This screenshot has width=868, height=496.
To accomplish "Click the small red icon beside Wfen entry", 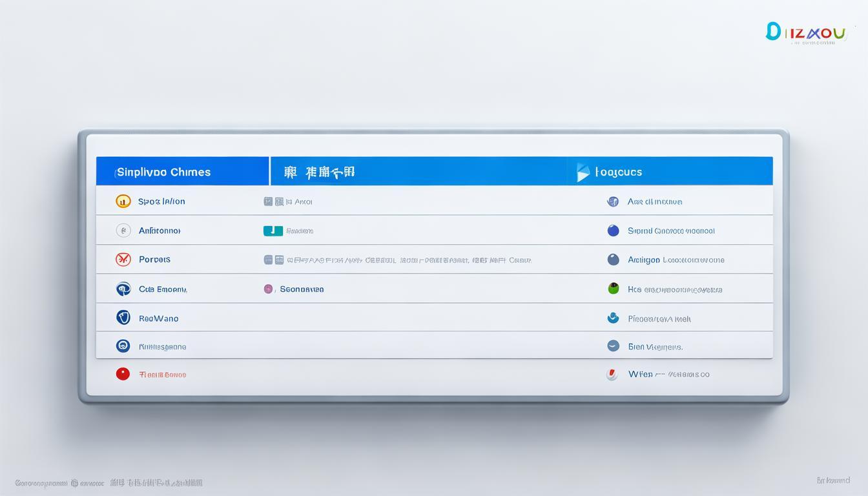I will tap(612, 374).
